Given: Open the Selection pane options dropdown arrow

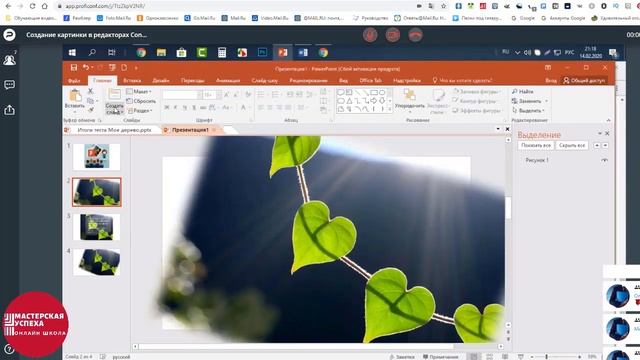Looking at the screenshot, I should [x=600, y=133].
